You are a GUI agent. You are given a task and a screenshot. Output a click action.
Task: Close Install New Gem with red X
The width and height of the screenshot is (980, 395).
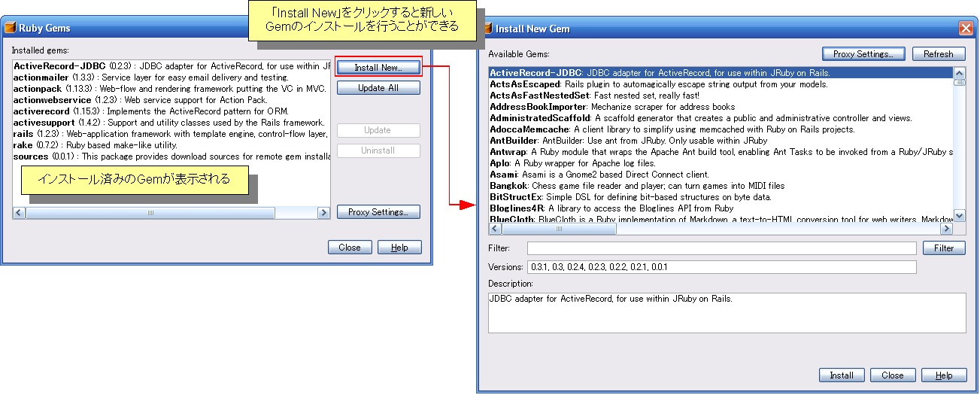966,29
